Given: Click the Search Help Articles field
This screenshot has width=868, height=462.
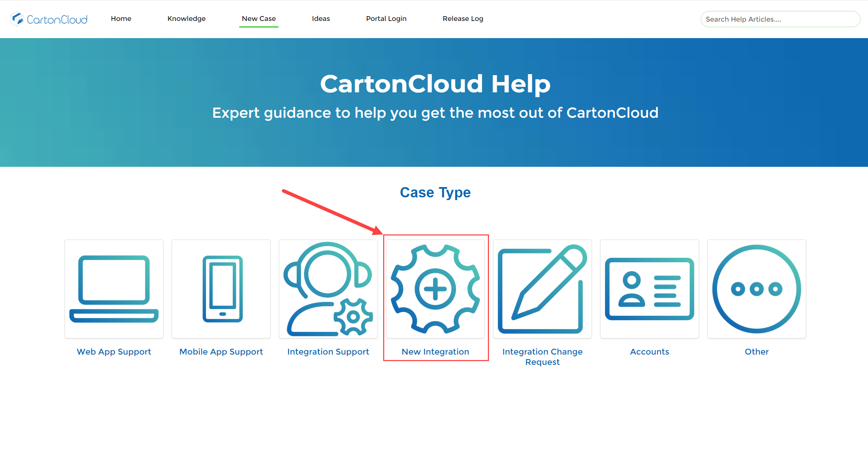Looking at the screenshot, I should pos(780,19).
